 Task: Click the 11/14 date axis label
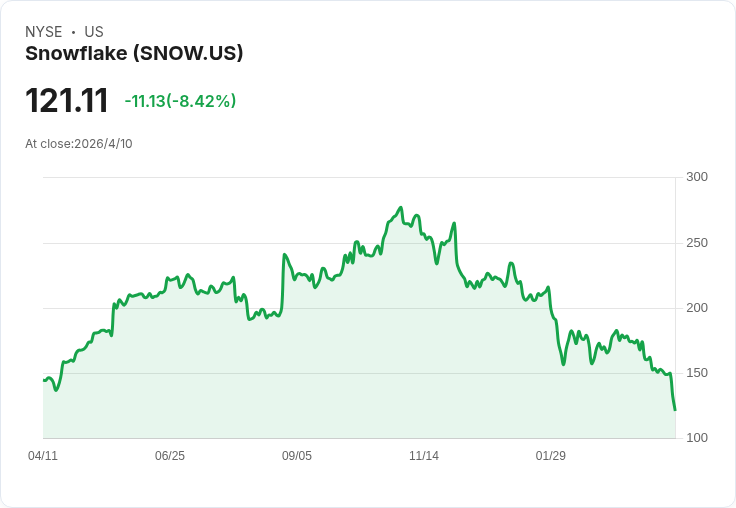(424, 455)
